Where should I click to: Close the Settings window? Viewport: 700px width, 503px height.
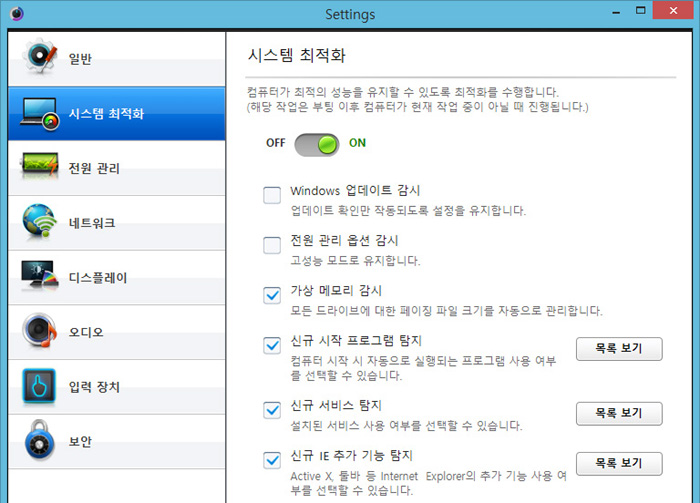[674, 10]
